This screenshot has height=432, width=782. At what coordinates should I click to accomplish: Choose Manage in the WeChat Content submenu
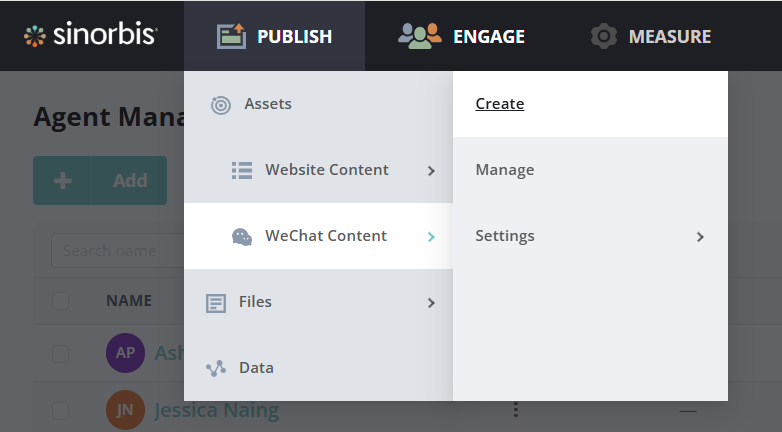click(x=505, y=170)
